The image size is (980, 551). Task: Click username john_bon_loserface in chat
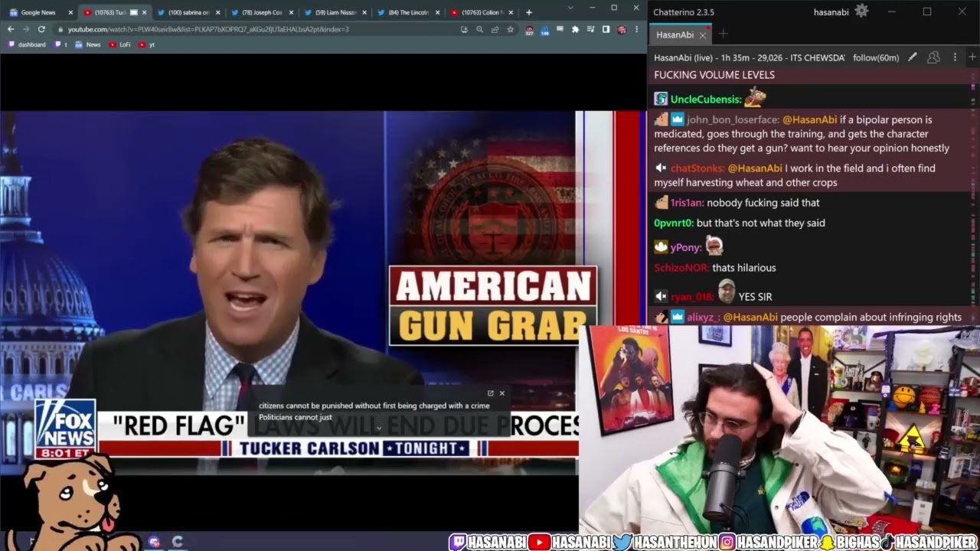pos(733,119)
